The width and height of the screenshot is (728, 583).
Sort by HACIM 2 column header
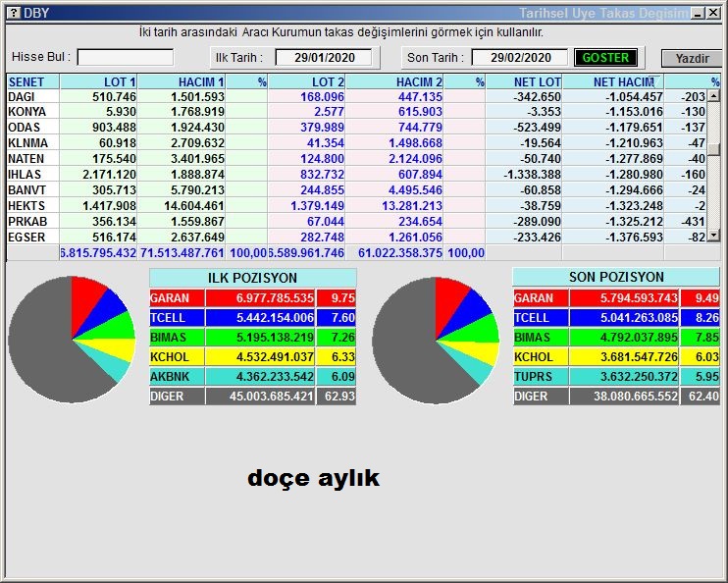394,82
